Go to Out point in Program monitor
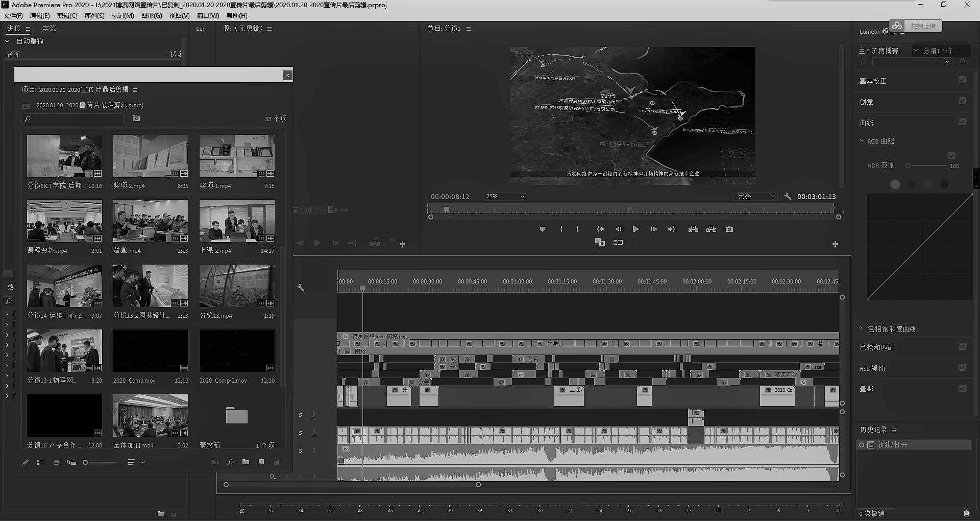980x521 pixels. coord(671,229)
